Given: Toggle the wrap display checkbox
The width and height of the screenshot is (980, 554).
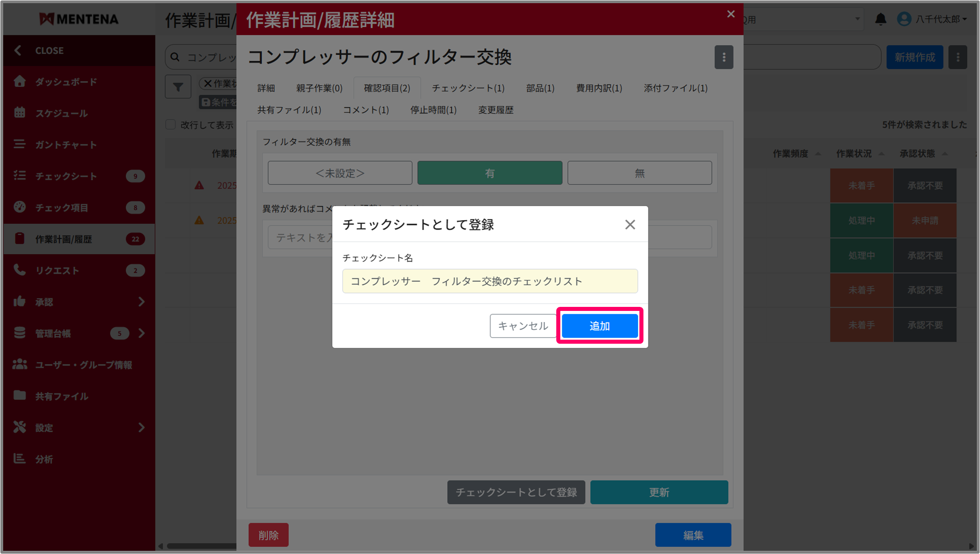Looking at the screenshot, I should pos(170,125).
